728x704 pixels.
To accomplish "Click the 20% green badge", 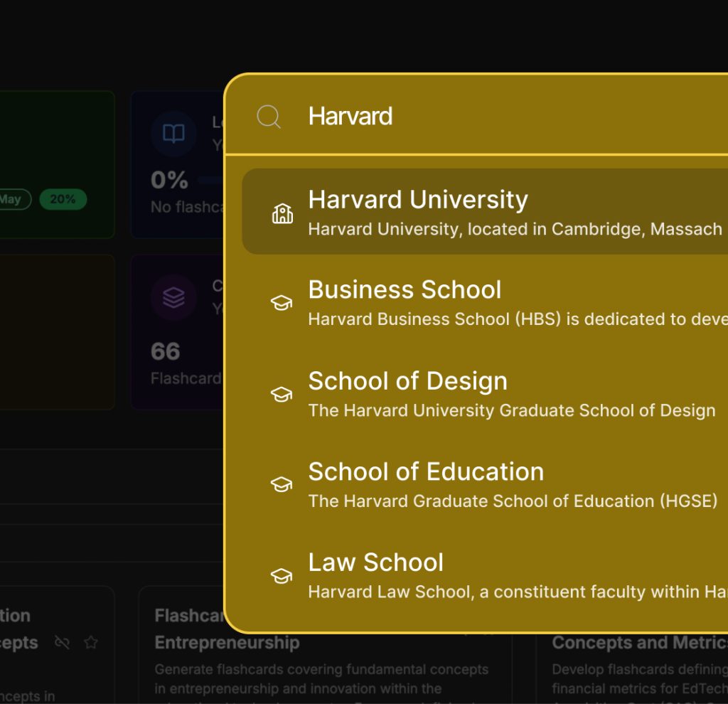I will (x=63, y=199).
